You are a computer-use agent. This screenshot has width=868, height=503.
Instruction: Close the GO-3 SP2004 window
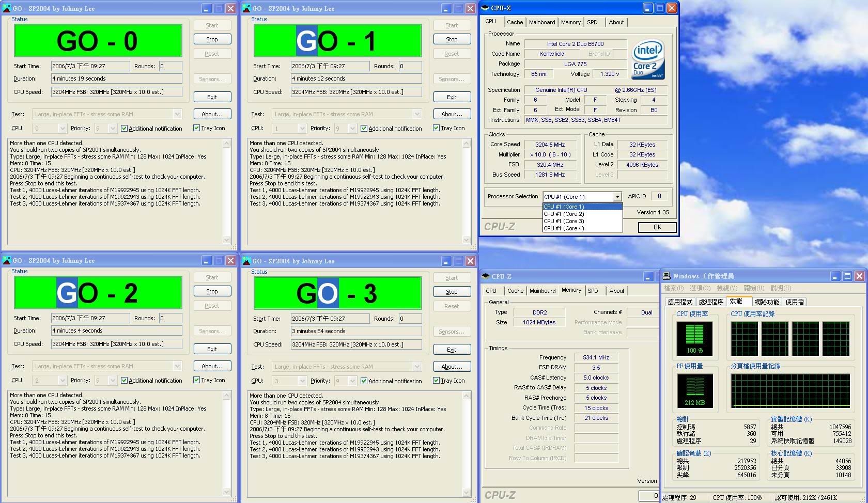click(470, 261)
